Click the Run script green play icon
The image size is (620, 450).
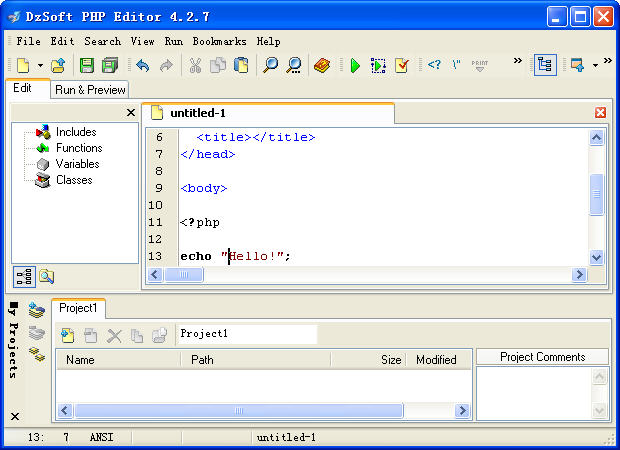354,65
